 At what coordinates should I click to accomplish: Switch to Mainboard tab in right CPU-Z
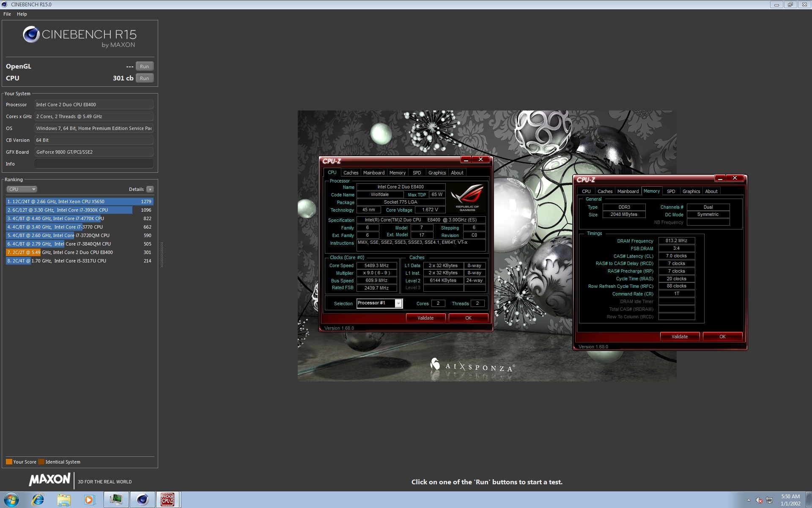click(x=628, y=191)
